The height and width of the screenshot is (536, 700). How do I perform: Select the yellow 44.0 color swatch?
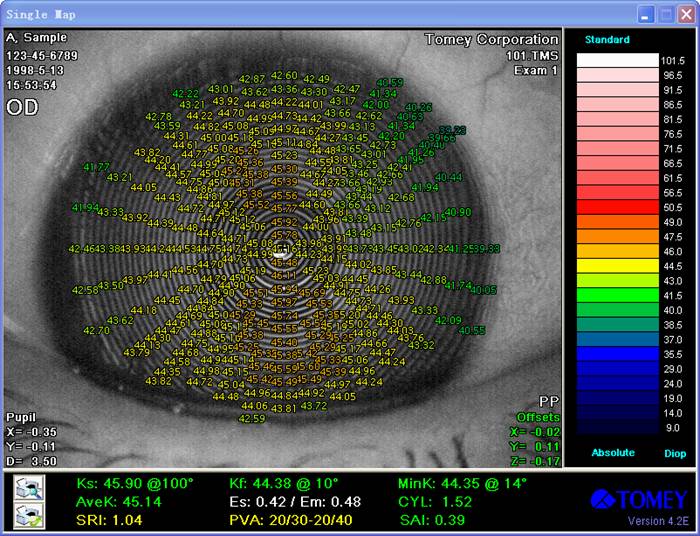[617, 267]
